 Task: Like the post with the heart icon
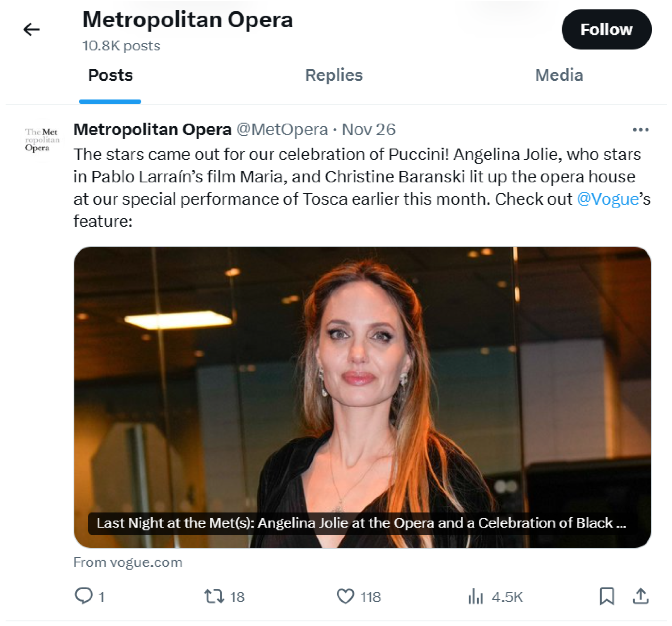click(345, 596)
